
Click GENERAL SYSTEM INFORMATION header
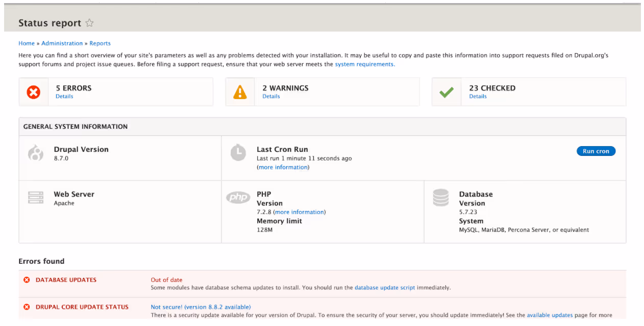[x=76, y=127]
